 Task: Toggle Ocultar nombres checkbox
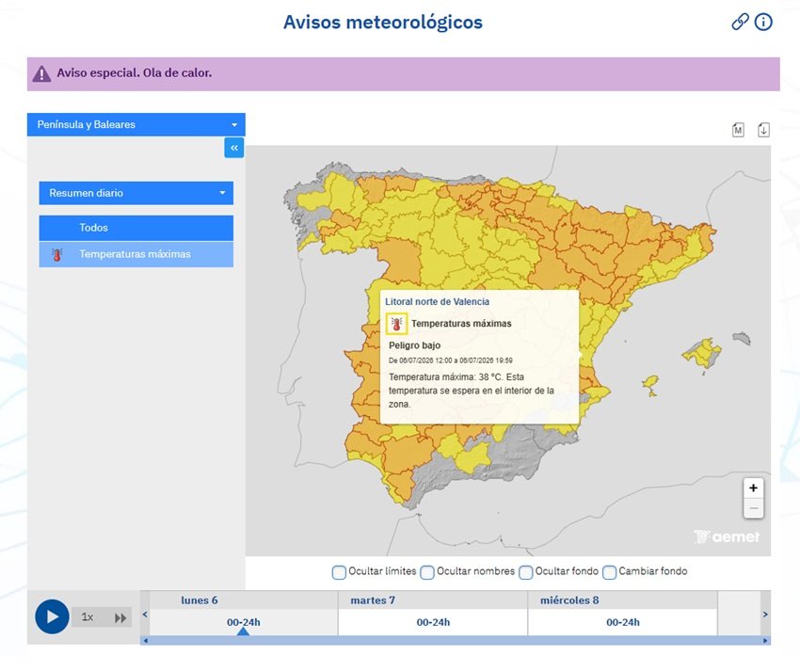click(427, 572)
